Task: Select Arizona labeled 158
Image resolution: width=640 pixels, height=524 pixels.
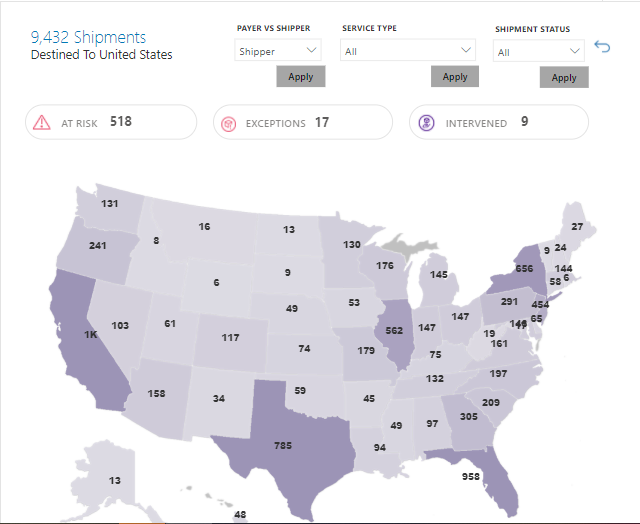Action: pyautogui.click(x=156, y=396)
